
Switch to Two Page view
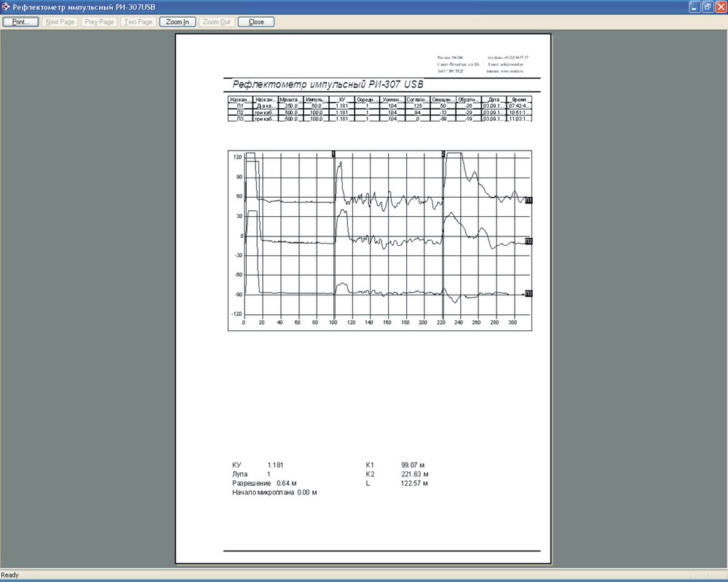[138, 22]
